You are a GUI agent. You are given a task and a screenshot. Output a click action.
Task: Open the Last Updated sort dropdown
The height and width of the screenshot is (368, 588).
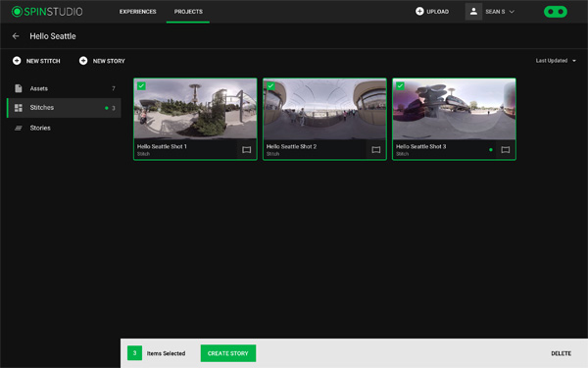(556, 61)
